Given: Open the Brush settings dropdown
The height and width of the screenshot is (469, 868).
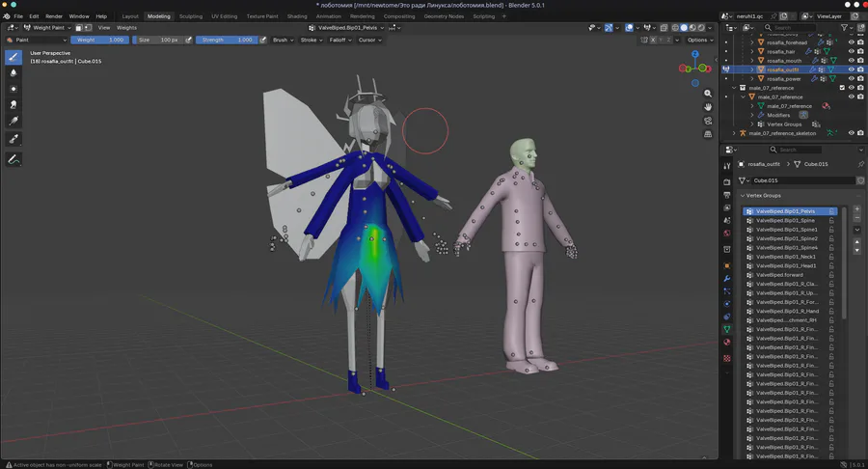Looking at the screenshot, I should (x=283, y=40).
